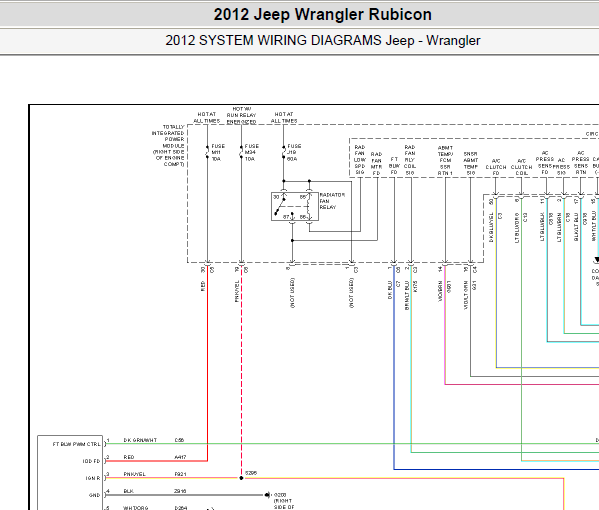599x510 pixels.
Task: Click circuit code 'Z916'
Action: coord(180,491)
